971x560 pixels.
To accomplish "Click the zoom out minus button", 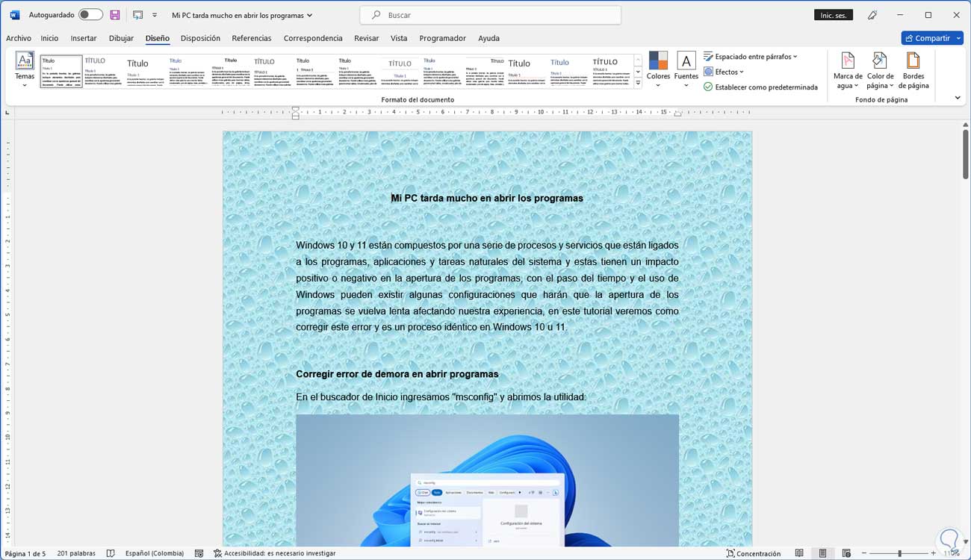I will click(x=864, y=553).
